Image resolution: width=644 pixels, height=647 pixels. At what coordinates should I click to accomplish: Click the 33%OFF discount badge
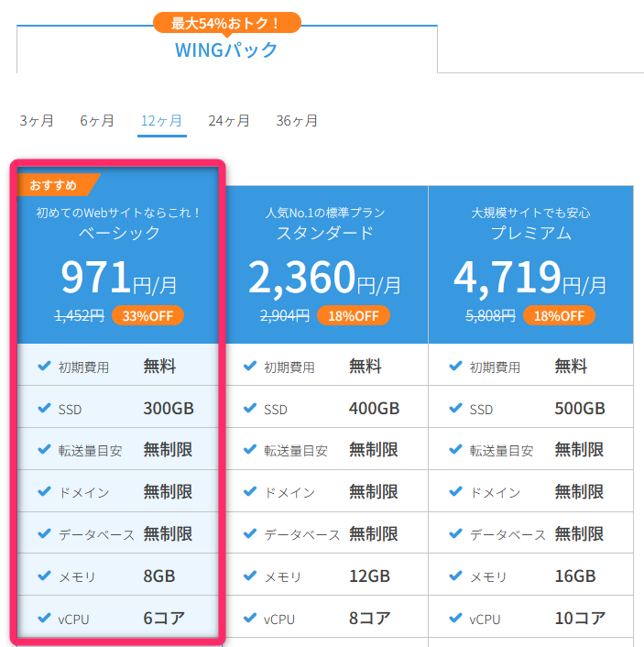tap(147, 315)
